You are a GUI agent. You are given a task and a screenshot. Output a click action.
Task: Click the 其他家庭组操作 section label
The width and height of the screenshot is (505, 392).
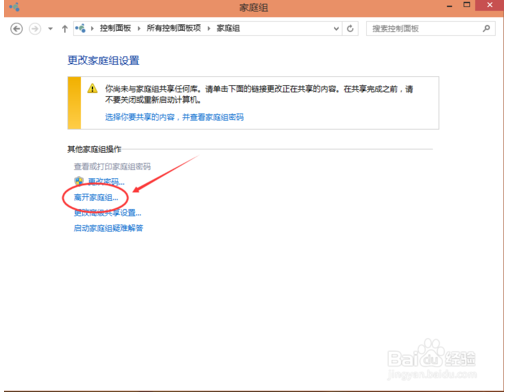pyautogui.click(x=94, y=149)
